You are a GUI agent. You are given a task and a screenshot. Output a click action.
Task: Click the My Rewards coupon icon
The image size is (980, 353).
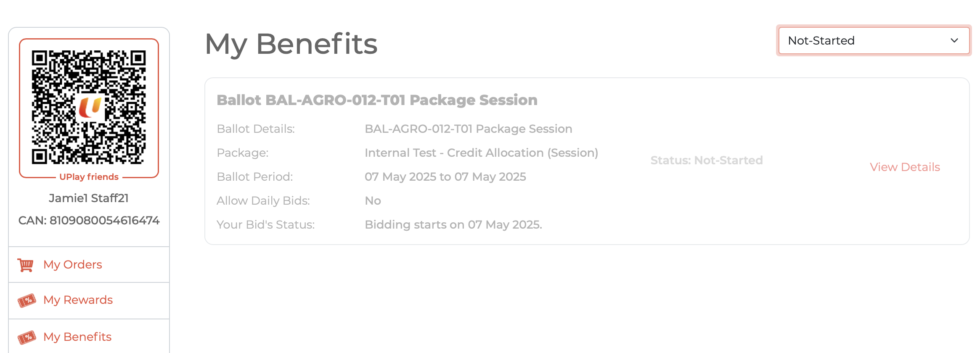(x=26, y=300)
